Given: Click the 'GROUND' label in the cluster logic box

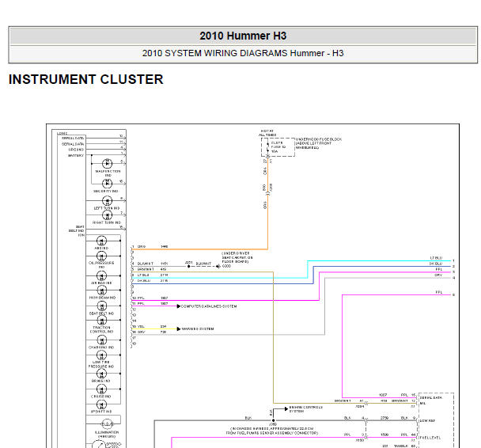Looking at the screenshot, I should click(76, 150).
